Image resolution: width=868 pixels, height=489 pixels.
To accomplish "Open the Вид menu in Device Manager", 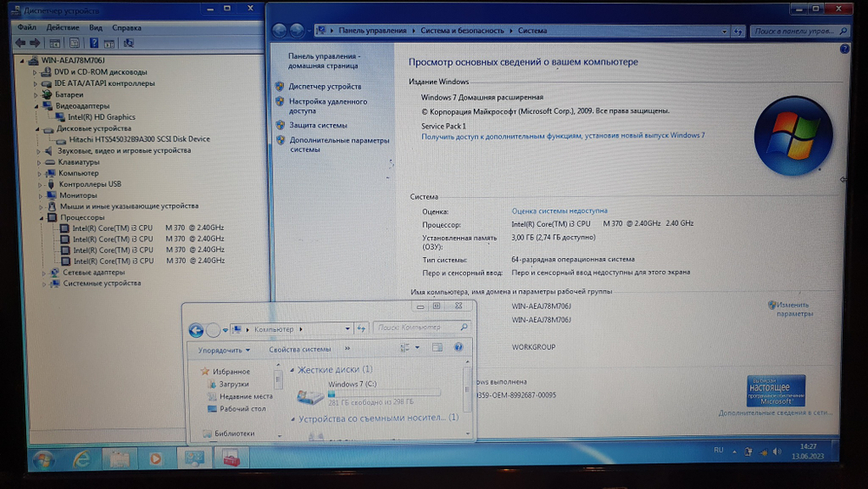I will [x=95, y=27].
